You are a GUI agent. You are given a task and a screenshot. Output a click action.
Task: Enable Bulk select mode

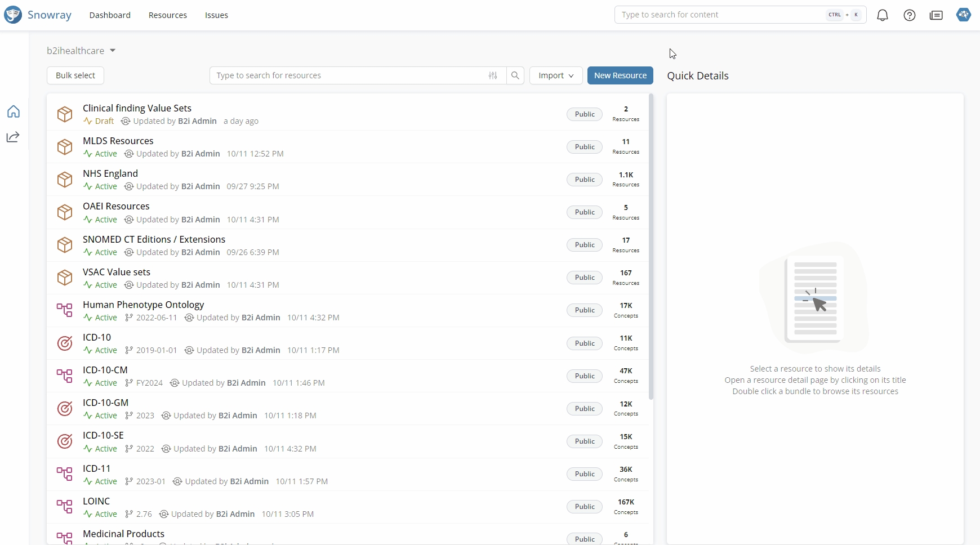click(x=75, y=75)
